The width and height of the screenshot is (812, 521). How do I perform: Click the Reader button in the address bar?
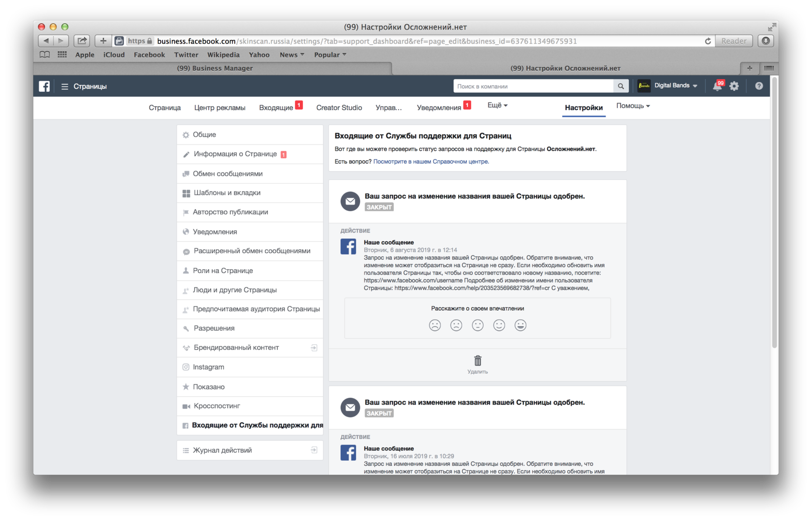734,41
